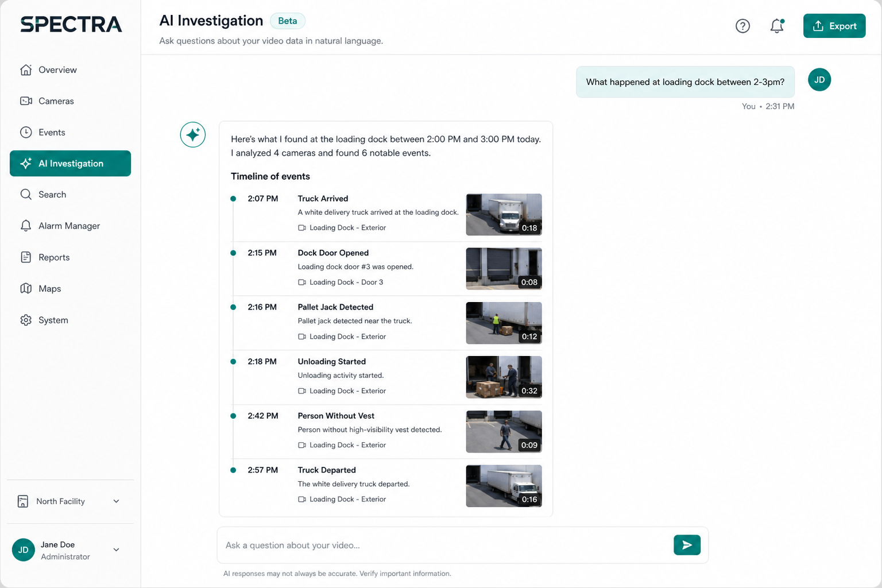Open the Pallet Jack Detected event title
The image size is (882, 588).
(x=335, y=307)
